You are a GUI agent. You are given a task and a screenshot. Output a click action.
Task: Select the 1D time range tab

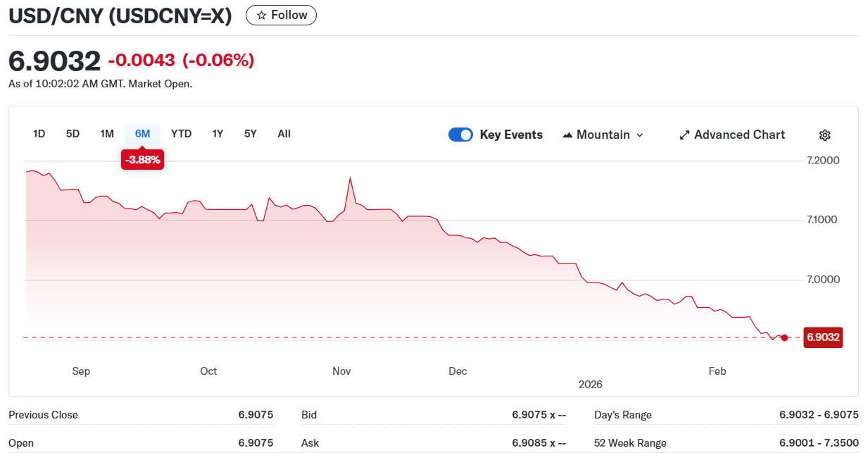(x=39, y=134)
